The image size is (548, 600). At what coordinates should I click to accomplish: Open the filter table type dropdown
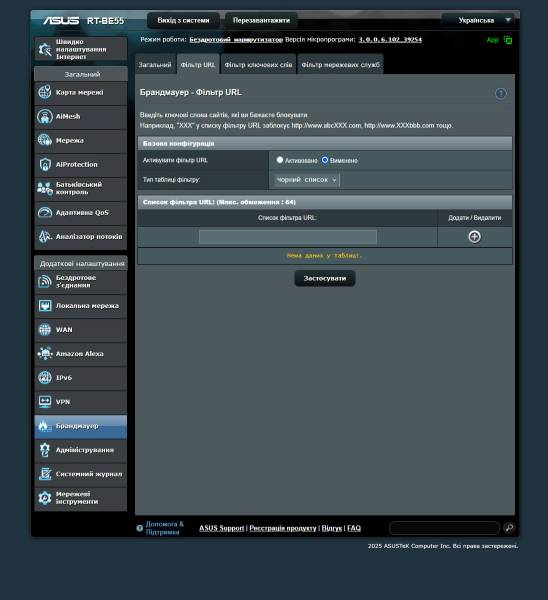pyautogui.click(x=307, y=180)
